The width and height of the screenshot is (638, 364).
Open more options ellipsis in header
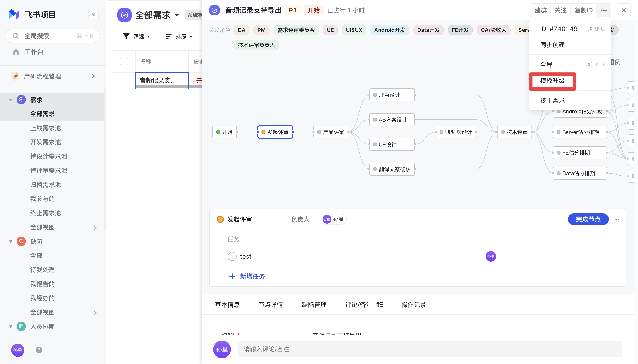coord(604,10)
